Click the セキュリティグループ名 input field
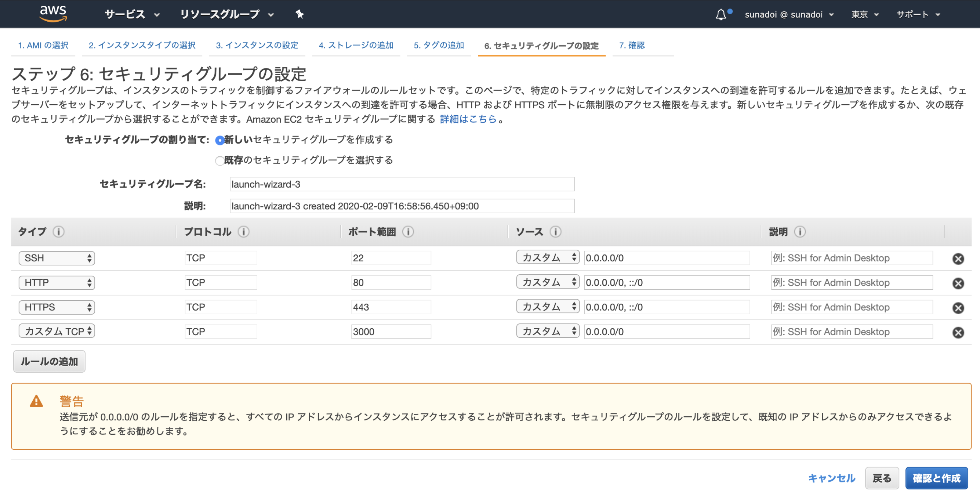This screenshot has height=503, width=980. (x=401, y=184)
